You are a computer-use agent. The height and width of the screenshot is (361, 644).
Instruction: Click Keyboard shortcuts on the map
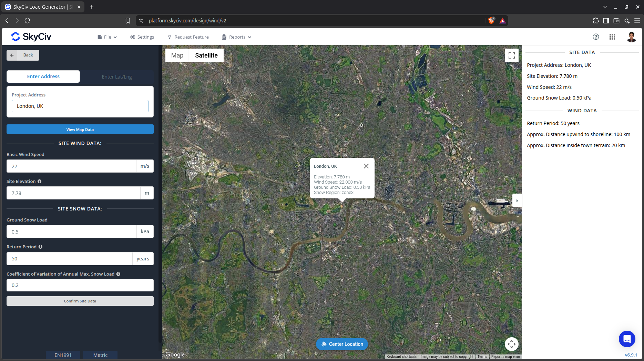tap(401, 357)
